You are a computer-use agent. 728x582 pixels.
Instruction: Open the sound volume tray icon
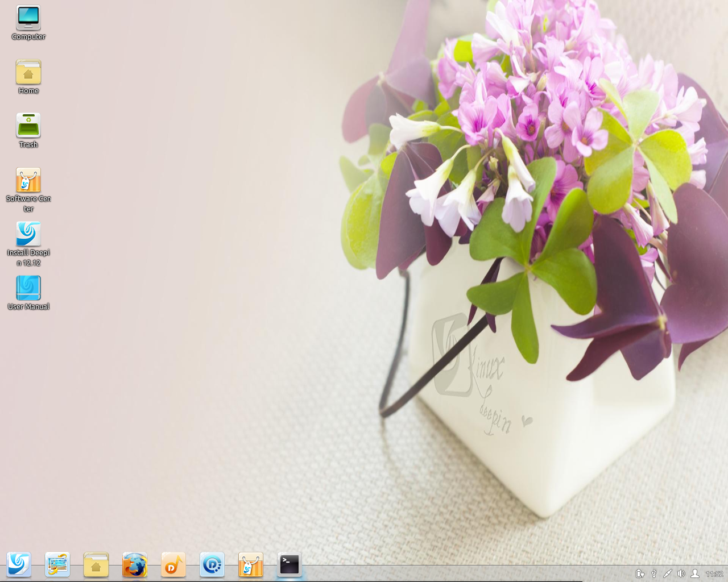click(x=681, y=573)
